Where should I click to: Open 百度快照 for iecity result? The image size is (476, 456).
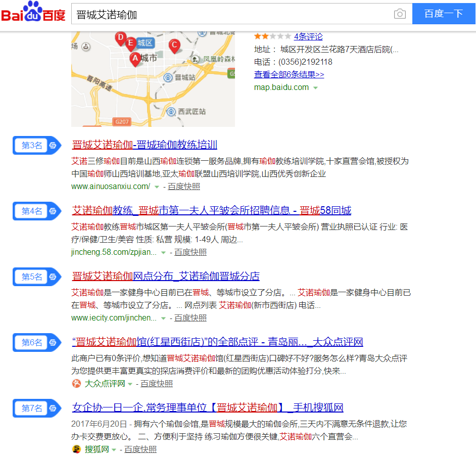tap(191, 318)
